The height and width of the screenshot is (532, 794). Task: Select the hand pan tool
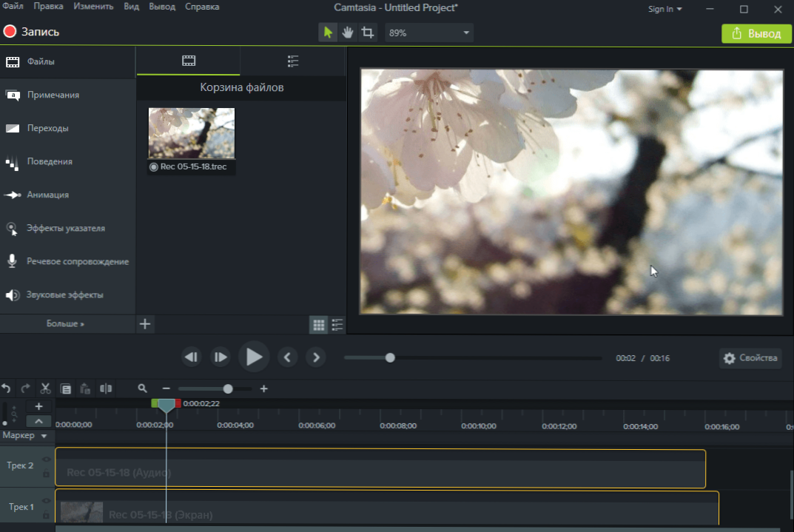point(347,33)
